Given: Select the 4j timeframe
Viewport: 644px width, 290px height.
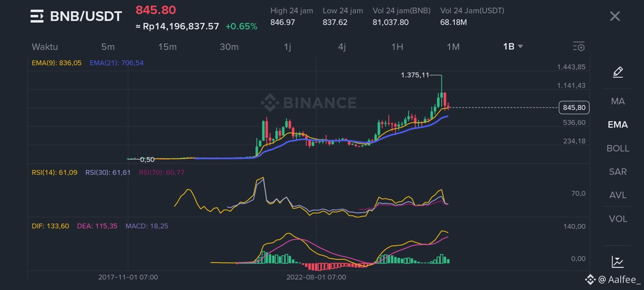Looking at the screenshot, I should coord(342,47).
